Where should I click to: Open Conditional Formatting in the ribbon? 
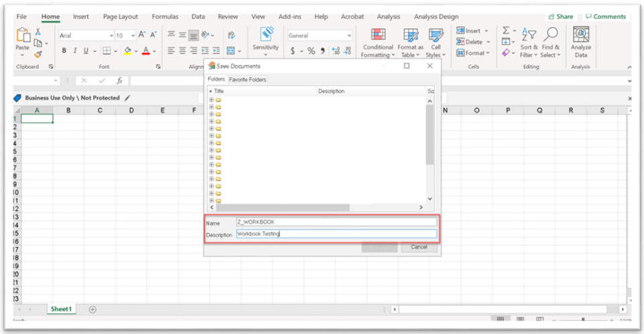[378, 42]
